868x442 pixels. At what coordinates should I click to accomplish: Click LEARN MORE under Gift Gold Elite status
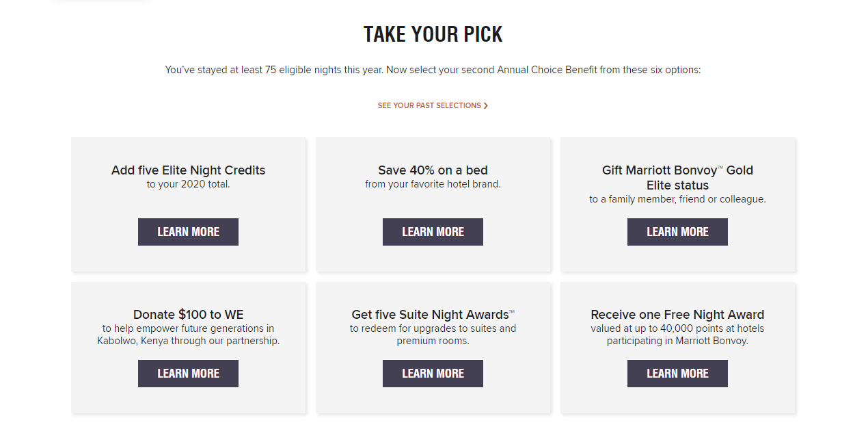point(677,231)
